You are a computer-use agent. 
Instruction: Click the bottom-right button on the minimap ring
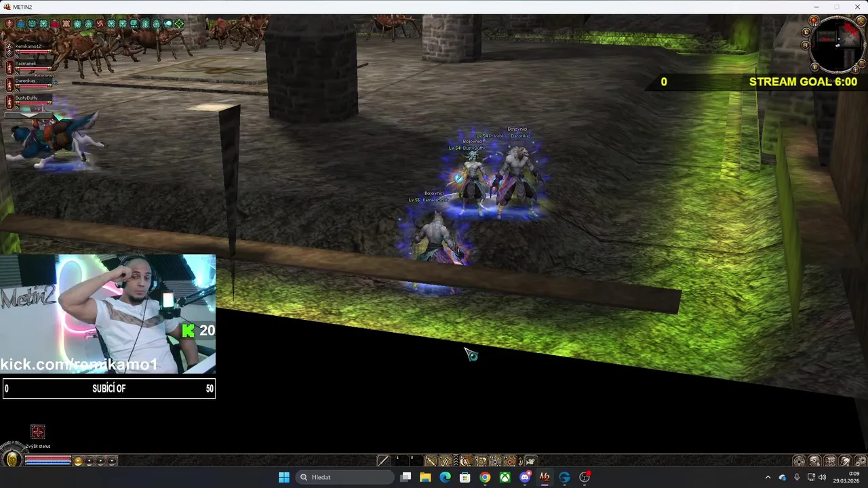pyautogui.click(x=856, y=70)
